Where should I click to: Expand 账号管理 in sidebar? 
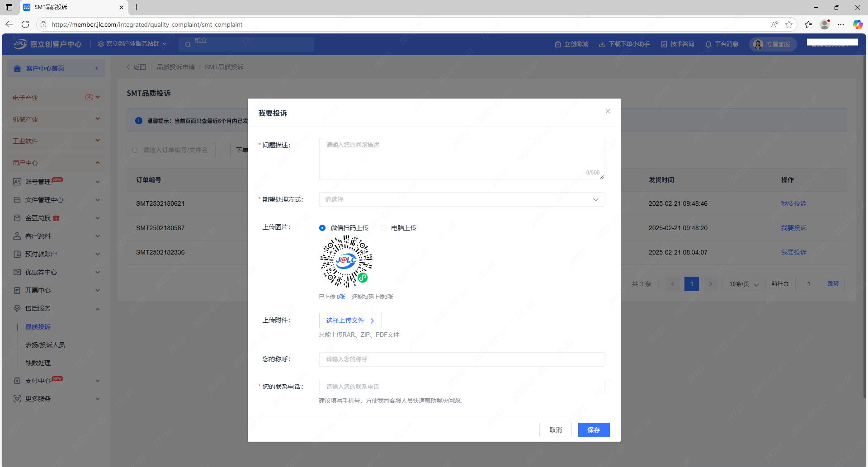(x=56, y=182)
